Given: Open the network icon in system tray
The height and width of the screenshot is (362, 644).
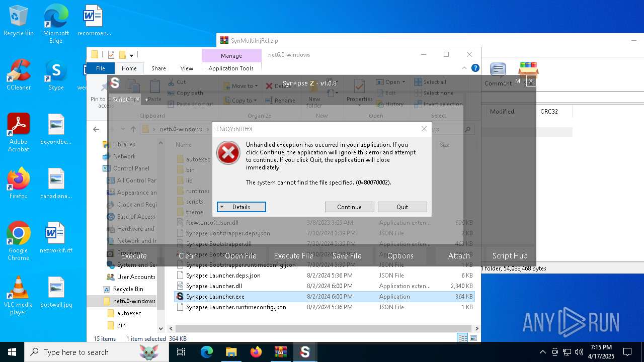Looking at the screenshot, I should 567,352.
